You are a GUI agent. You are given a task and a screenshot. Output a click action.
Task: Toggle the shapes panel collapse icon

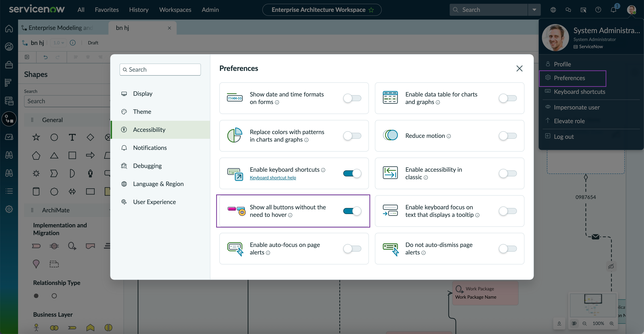click(27, 57)
